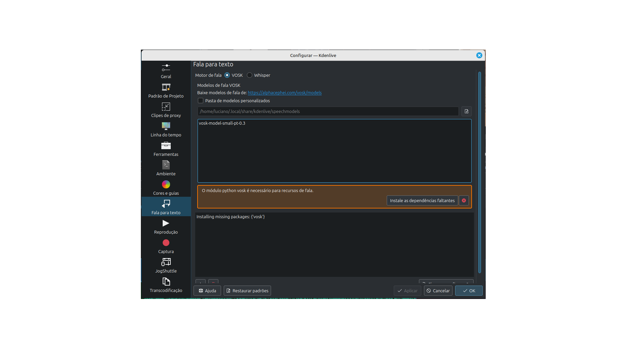
Task: Click the settings page vertical scrollbar
Action: [479, 172]
